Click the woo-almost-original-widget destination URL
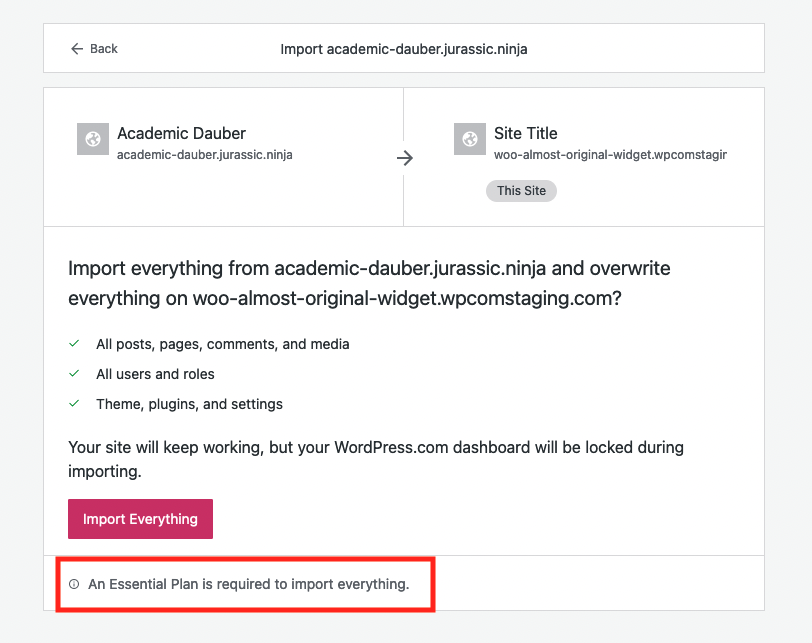 [610, 155]
